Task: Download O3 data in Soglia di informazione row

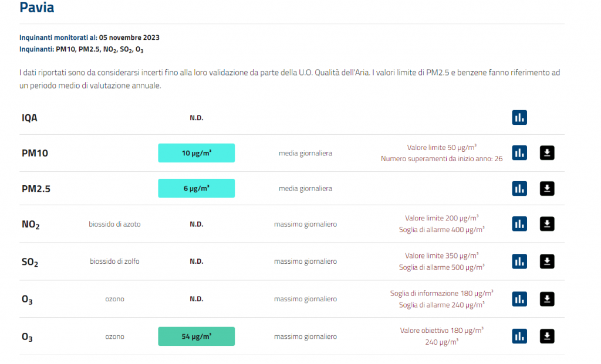Action: click(x=547, y=299)
